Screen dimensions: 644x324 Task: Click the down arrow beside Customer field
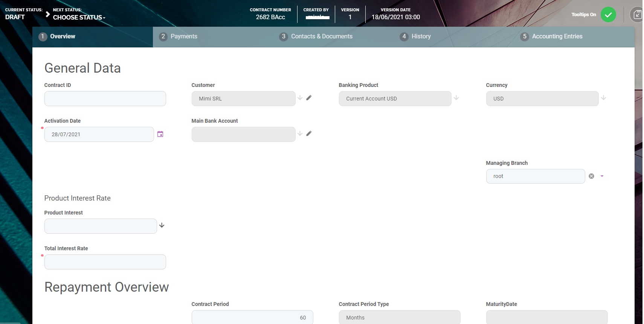[300, 98]
